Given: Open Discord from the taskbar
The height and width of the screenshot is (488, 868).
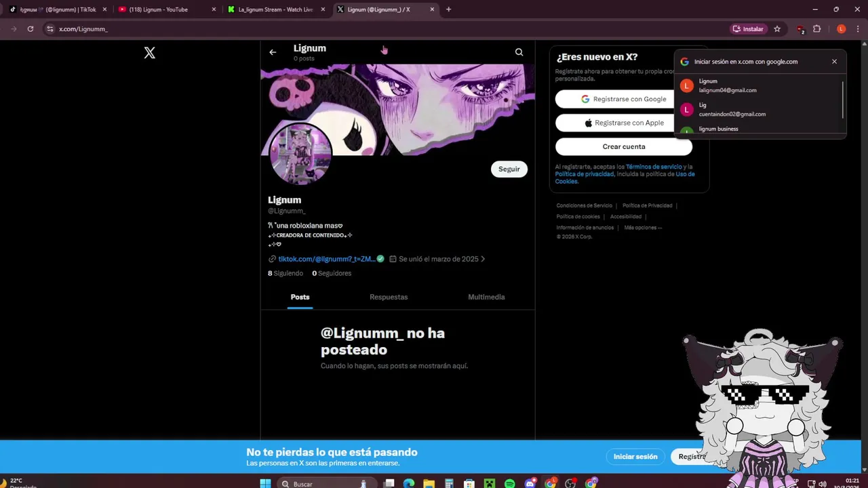Looking at the screenshot, I should pyautogui.click(x=530, y=483).
